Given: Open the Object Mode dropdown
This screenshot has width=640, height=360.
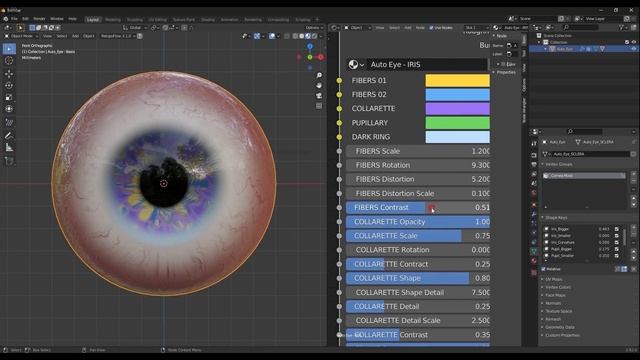Looking at the screenshot, I should [x=21, y=36].
